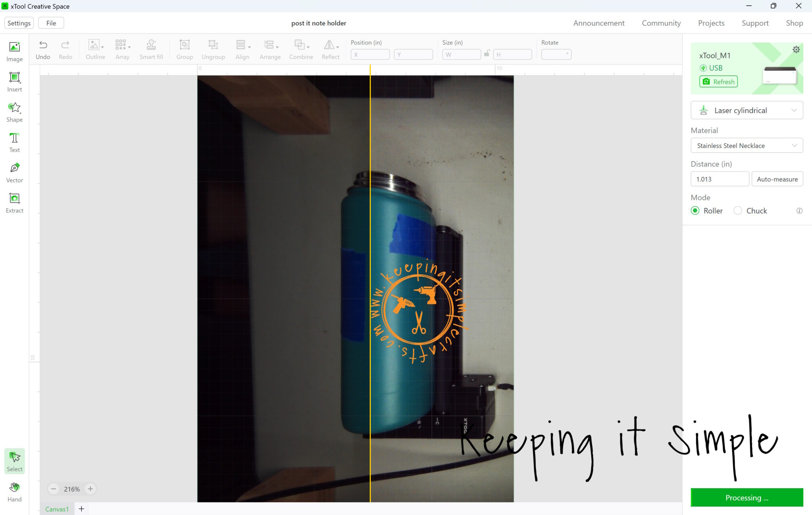Expand the Laser cylindrical processing dropdown

pyautogui.click(x=747, y=110)
